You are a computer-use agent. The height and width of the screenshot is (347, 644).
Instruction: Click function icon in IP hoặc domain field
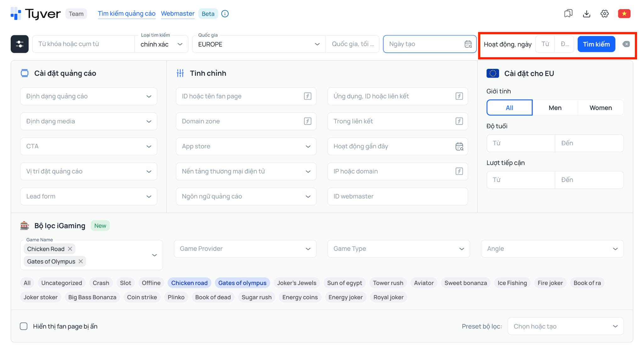459,171
